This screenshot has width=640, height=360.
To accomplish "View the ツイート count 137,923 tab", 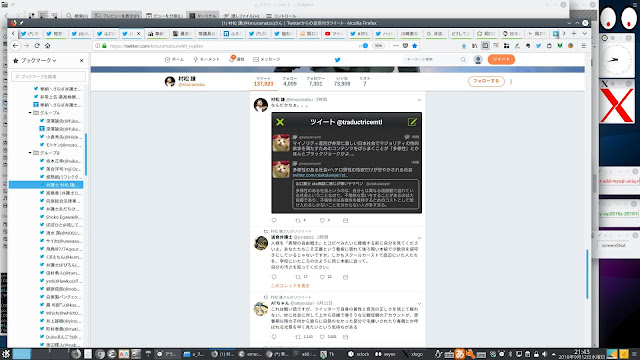I will (x=263, y=81).
